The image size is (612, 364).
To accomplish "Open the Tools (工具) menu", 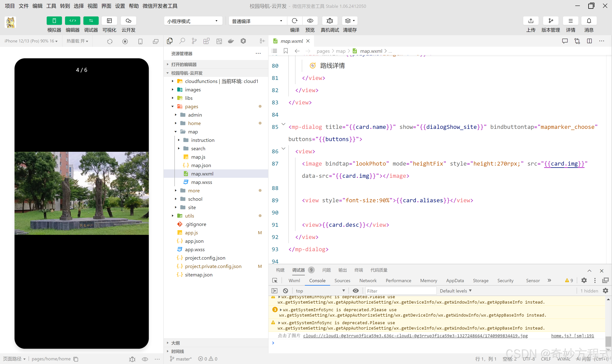I will click(51, 6).
